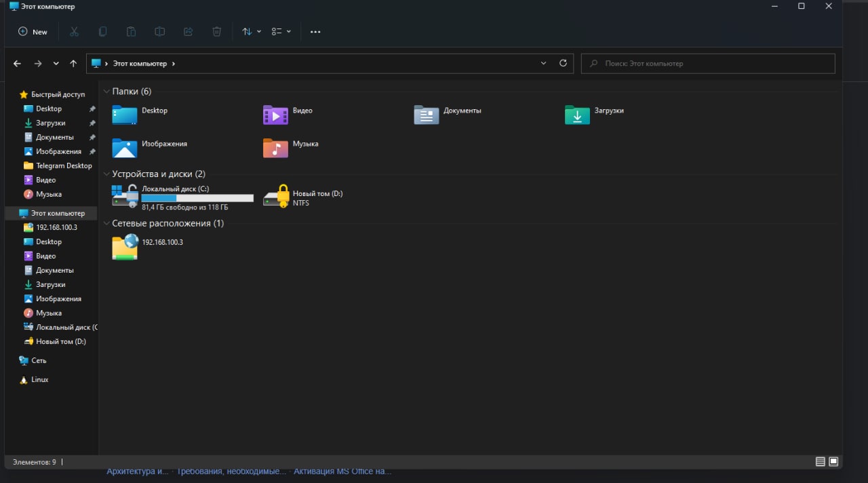
Task: Click the address bar path Этот компьютер
Action: (140, 64)
